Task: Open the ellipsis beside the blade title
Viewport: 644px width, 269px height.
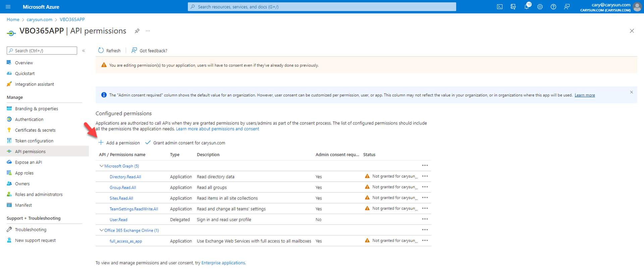Action: tap(148, 31)
